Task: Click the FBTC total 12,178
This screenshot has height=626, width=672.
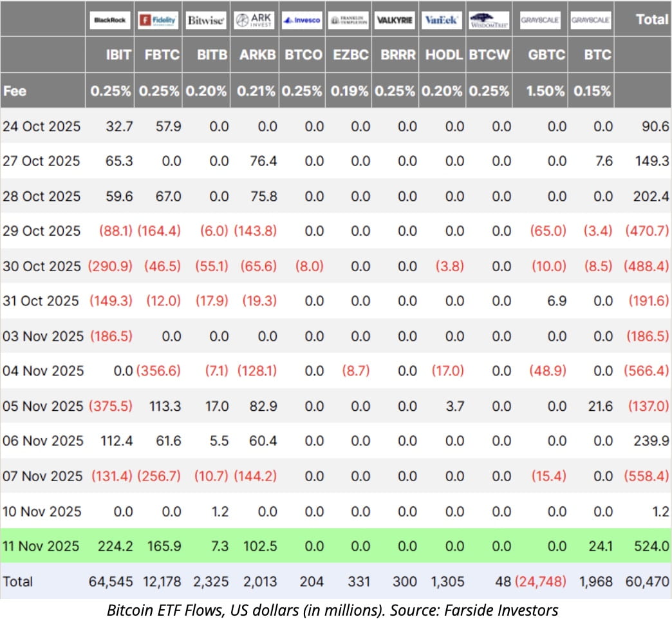Action: [x=162, y=582]
